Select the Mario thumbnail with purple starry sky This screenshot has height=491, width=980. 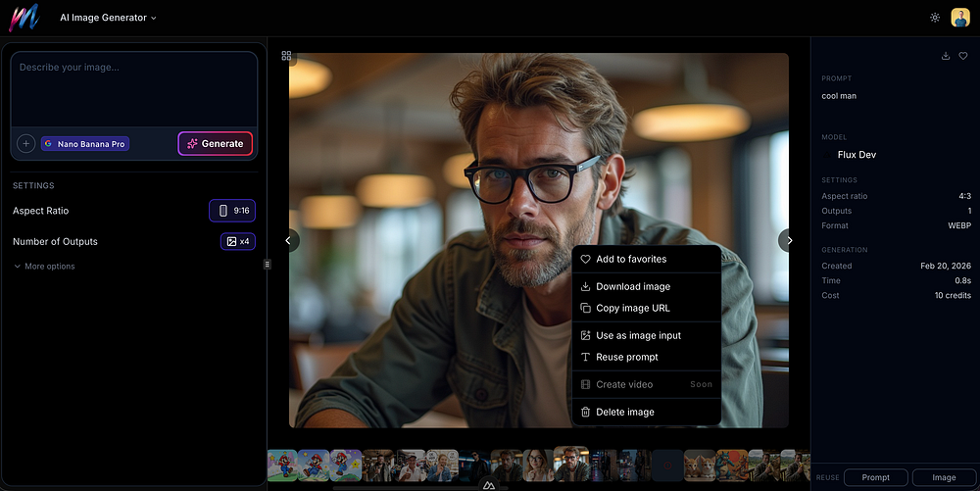346,466
